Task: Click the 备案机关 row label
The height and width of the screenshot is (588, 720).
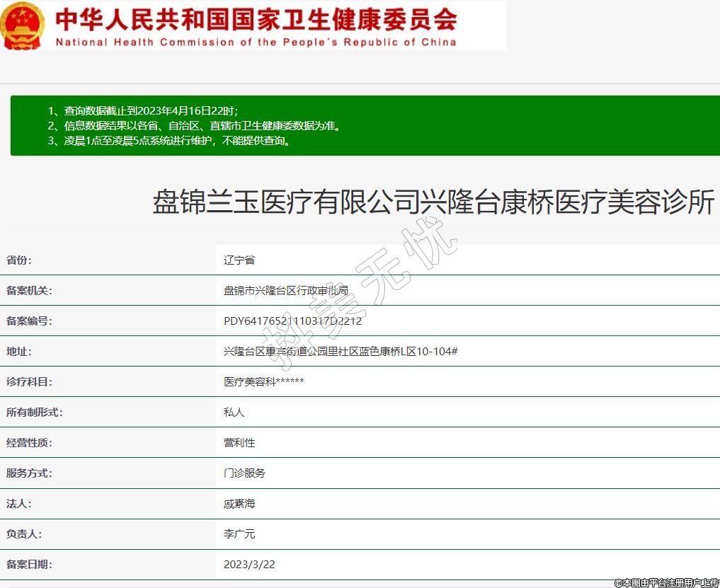Action: (x=29, y=291)
